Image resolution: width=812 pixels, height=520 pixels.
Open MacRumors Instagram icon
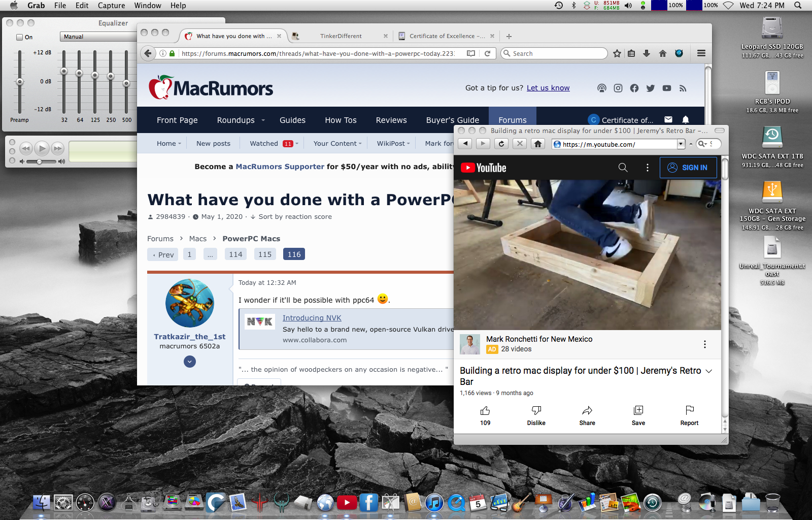click(x=618, y=88)
